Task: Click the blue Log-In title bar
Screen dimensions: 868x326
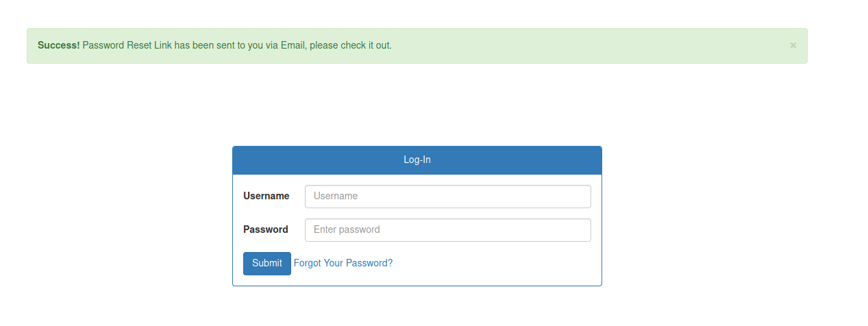Action: tap(417, 160)
